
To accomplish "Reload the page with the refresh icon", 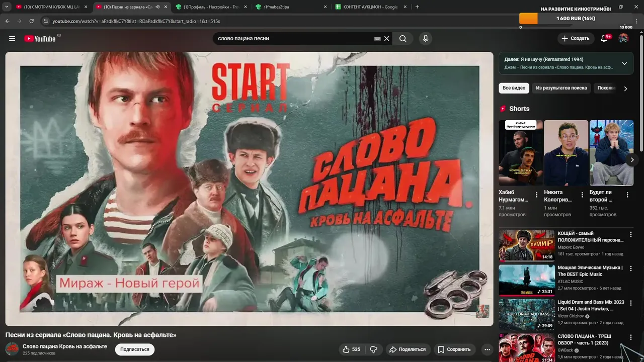I will (31, 21).
